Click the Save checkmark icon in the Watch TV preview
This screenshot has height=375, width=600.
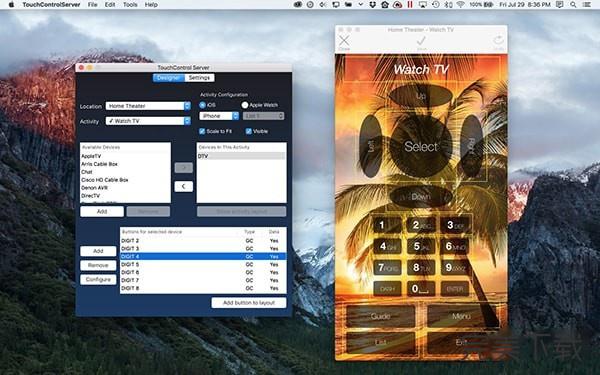[421, 41]
